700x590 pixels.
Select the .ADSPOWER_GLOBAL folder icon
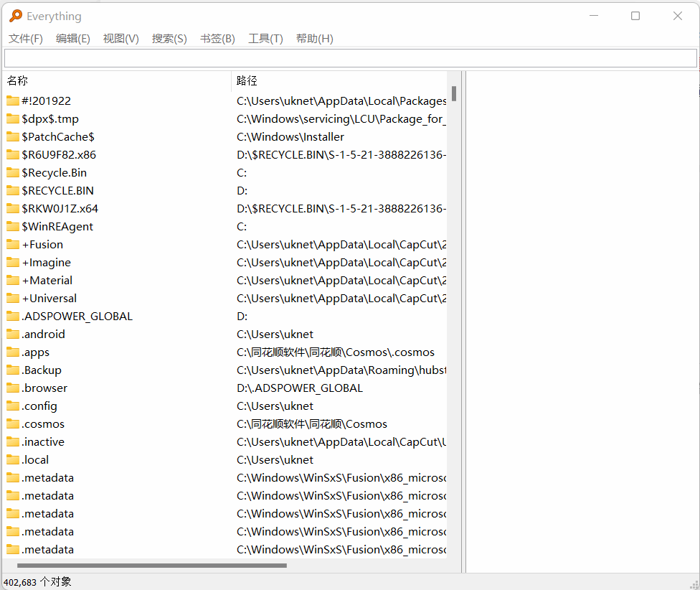click(13, 317)
